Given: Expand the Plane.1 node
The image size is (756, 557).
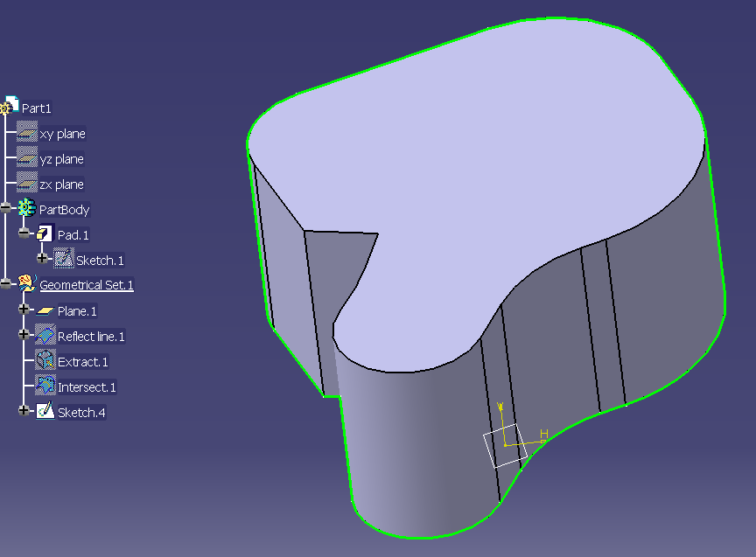Looking at the screenshot, I should pos(24,309).
